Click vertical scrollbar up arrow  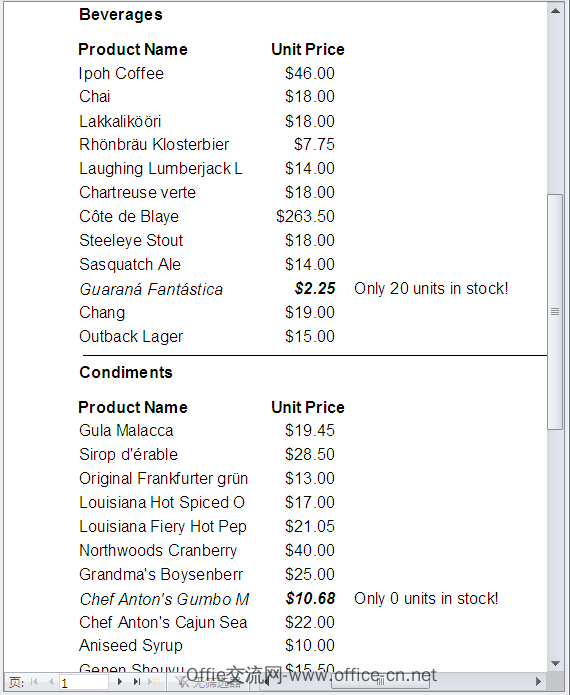(555, 11)
